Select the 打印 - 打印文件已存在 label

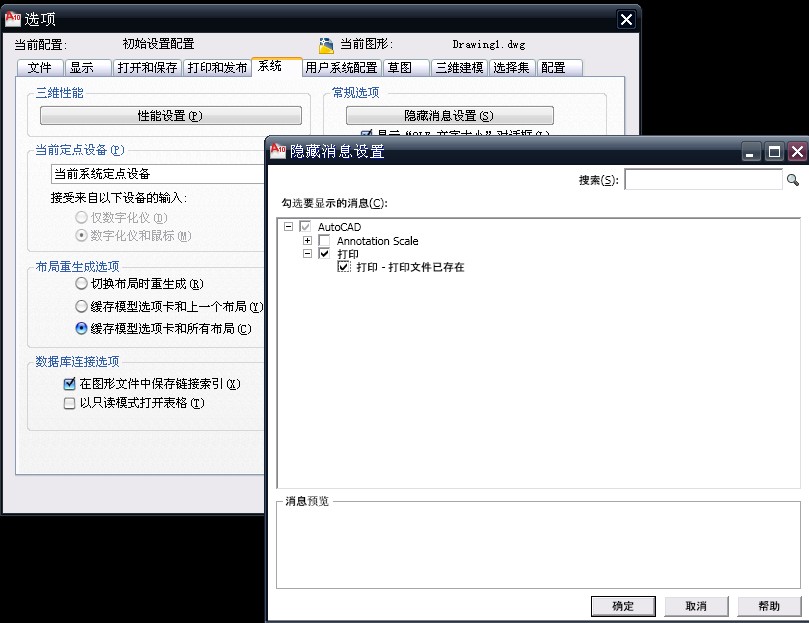coord(410,267)
